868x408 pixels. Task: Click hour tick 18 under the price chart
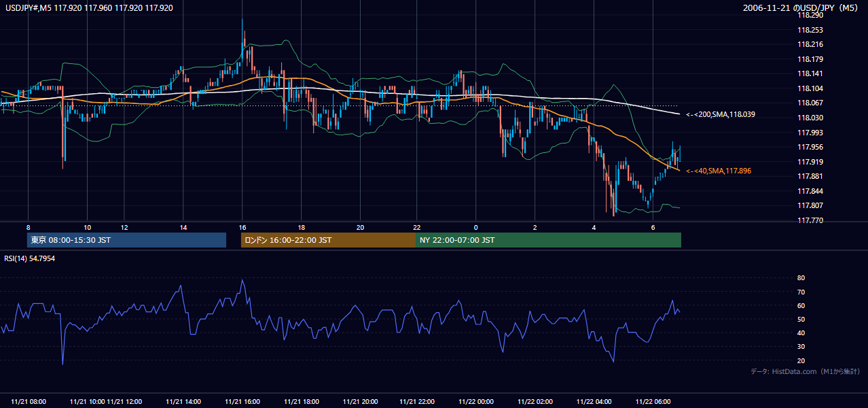[x=301, y=227]
